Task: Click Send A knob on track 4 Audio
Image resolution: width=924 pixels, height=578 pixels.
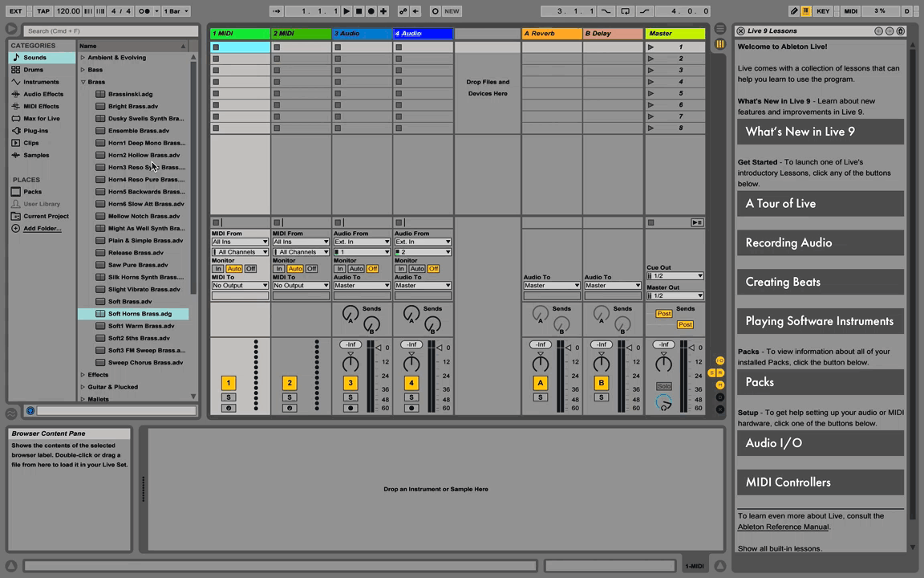Action: 411,314
